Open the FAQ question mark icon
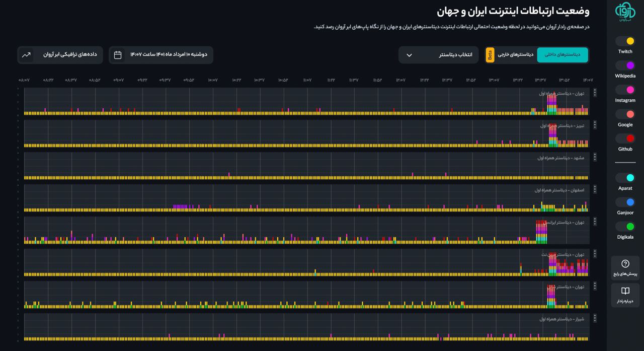This screenshot has height=351, width=644. (x=625, y=264)
